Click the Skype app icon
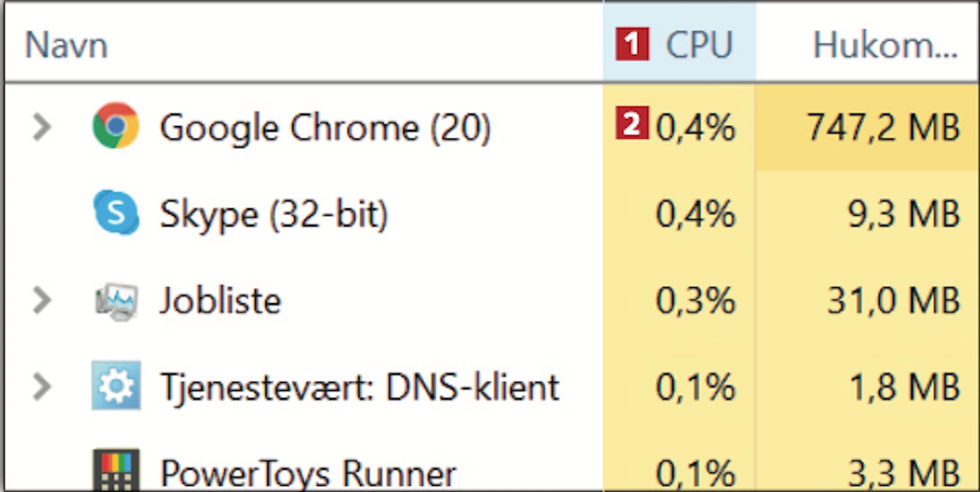The width and height of the screenshot is (980, 492). [116, 213]
